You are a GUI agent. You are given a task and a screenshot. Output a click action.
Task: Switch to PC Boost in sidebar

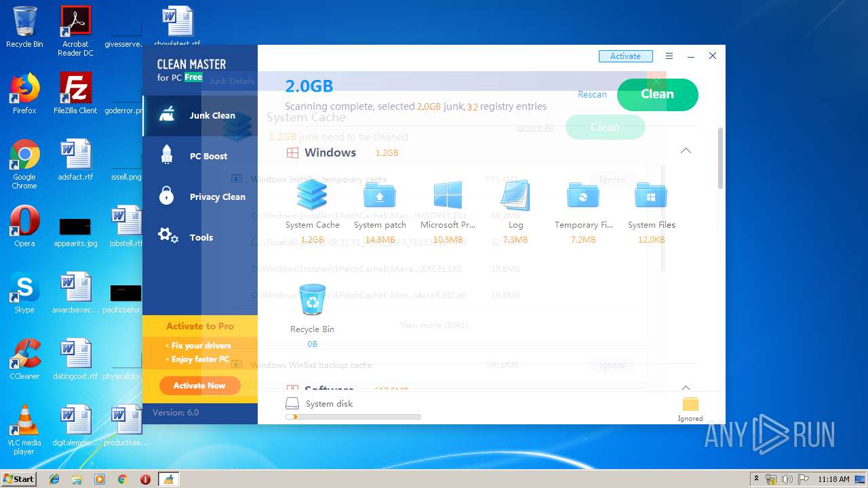[200, 156]
